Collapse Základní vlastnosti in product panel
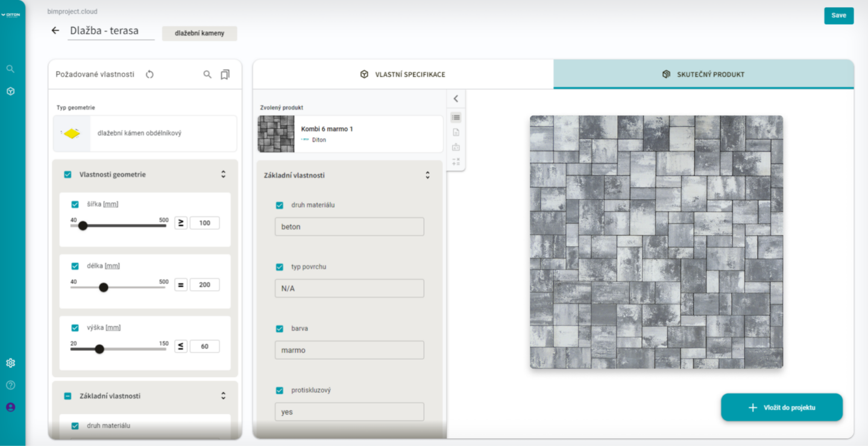This screenshot has height=446, width=868. coord(427,175)
